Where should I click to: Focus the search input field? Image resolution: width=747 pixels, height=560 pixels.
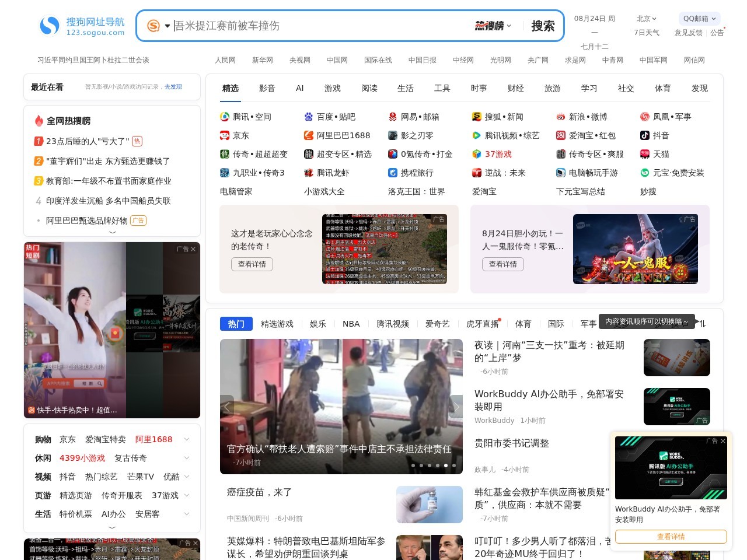[321, 26]
